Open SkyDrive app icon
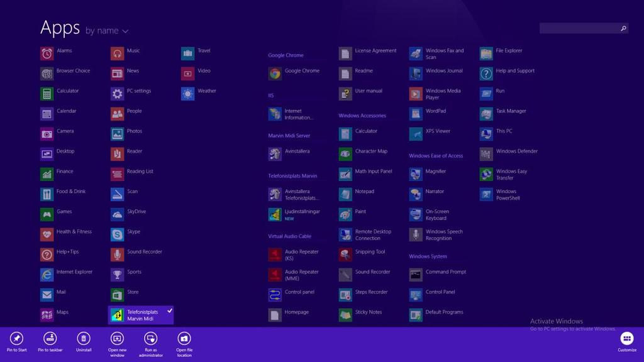Viewport: 644px width, 362px height. tap(117, 214)
